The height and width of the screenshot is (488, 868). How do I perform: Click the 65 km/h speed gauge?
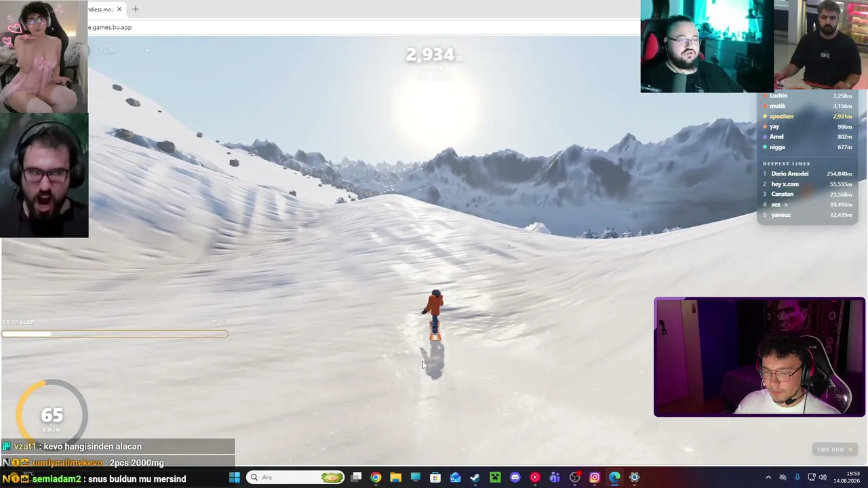click(52, 414)
